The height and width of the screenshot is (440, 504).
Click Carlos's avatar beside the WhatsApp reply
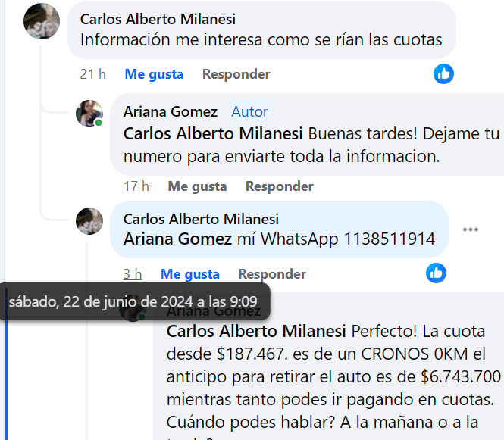pos(89,221)
